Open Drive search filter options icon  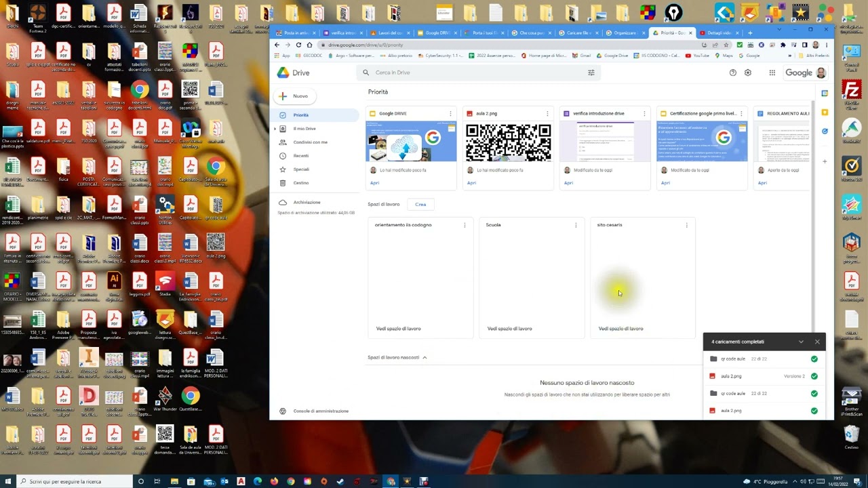tap(591, 73)
